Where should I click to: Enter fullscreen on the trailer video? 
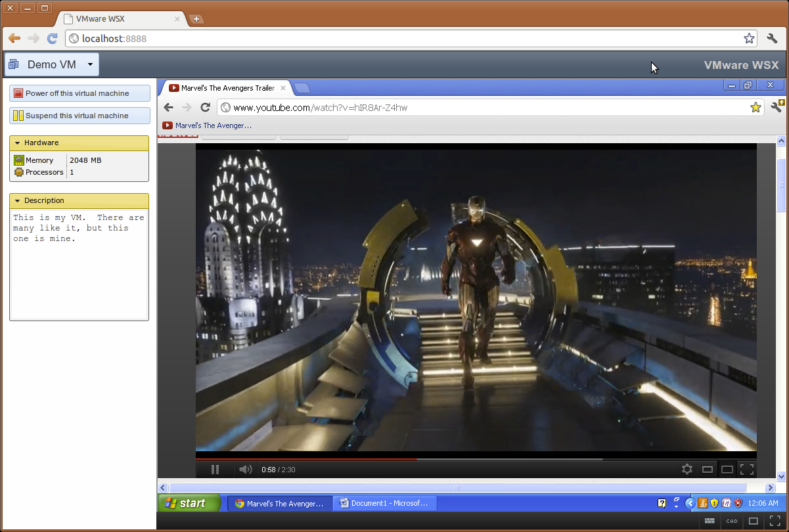(747, 469)
